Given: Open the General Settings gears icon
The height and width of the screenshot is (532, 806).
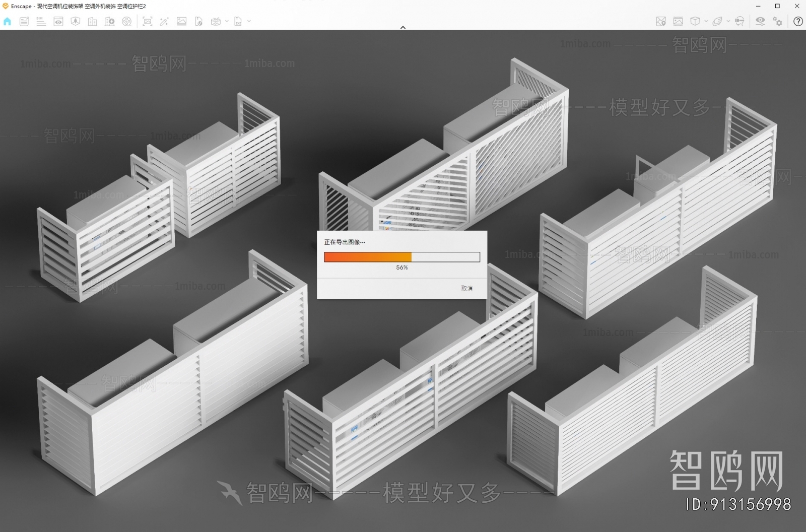Looking at the screenshot, I should coord(778,21).
